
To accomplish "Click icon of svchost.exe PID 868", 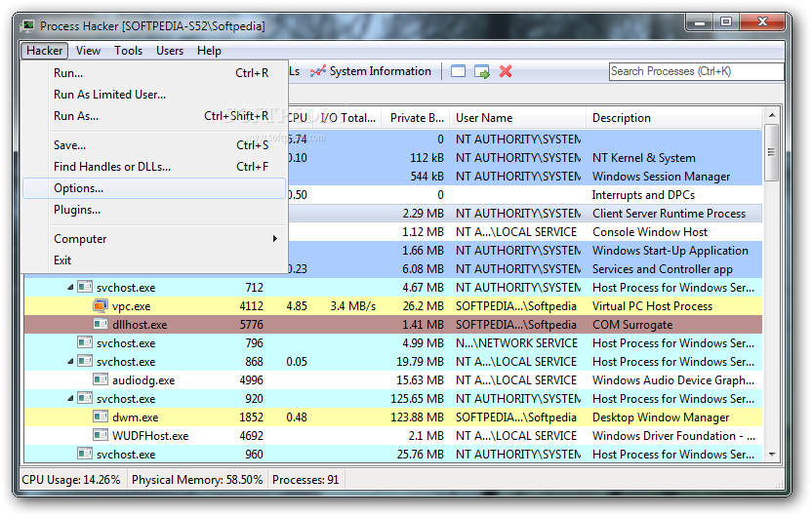I will (85, 361).
